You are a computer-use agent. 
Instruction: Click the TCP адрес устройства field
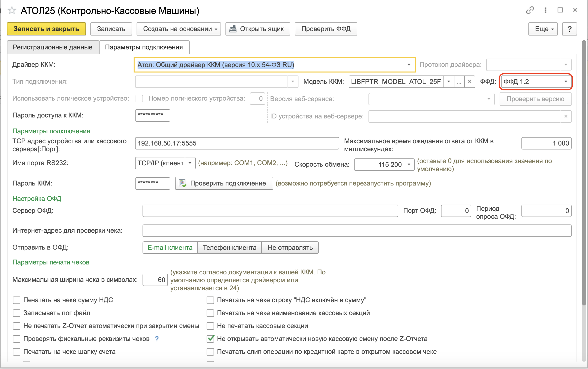pyautogui.click(x=237, y=143)
